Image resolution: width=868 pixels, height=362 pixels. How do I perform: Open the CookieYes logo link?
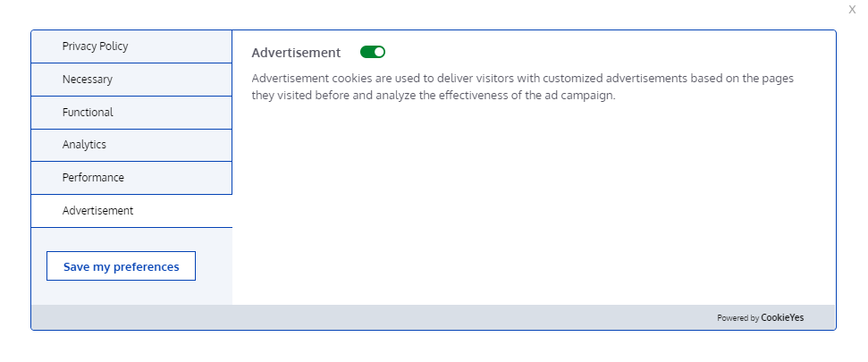[x=782, y=317]
